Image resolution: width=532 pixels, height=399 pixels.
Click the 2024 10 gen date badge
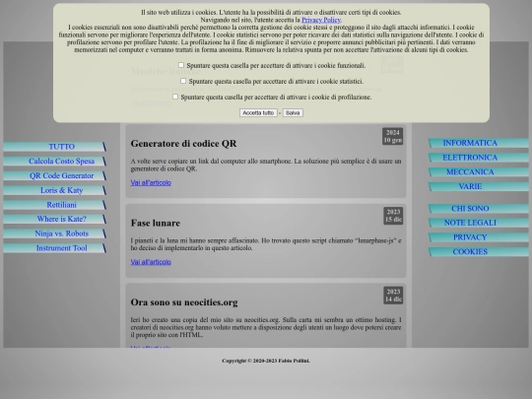coord(392,136)
